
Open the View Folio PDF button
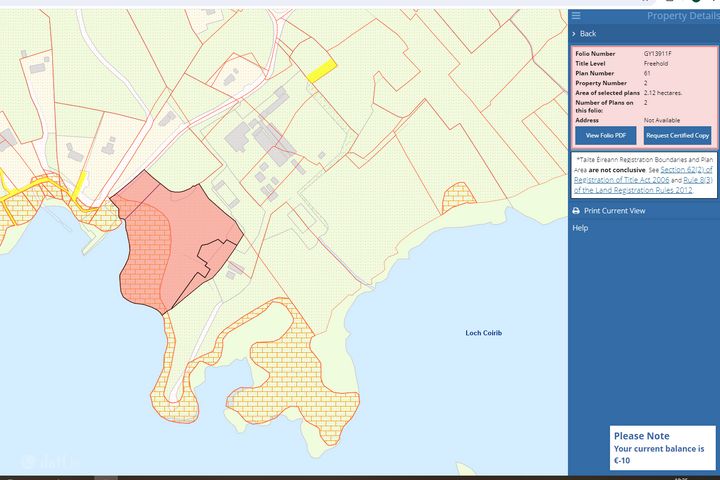[605, 135]
